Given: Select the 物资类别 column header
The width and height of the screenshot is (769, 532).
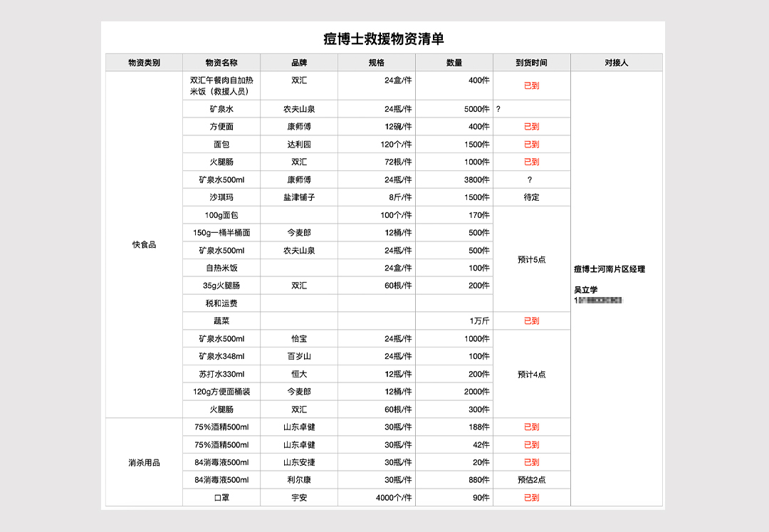Looking at the screenshot, I should (144, 63).
